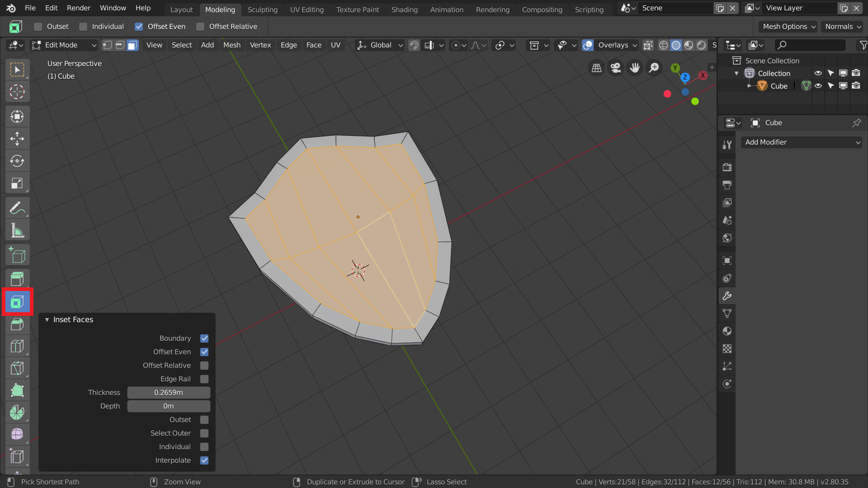This screenshot has height=488, width=868.
Task: Open the Add Modifier dropdown
Action: pyautogui.click(x=802, y=142)
